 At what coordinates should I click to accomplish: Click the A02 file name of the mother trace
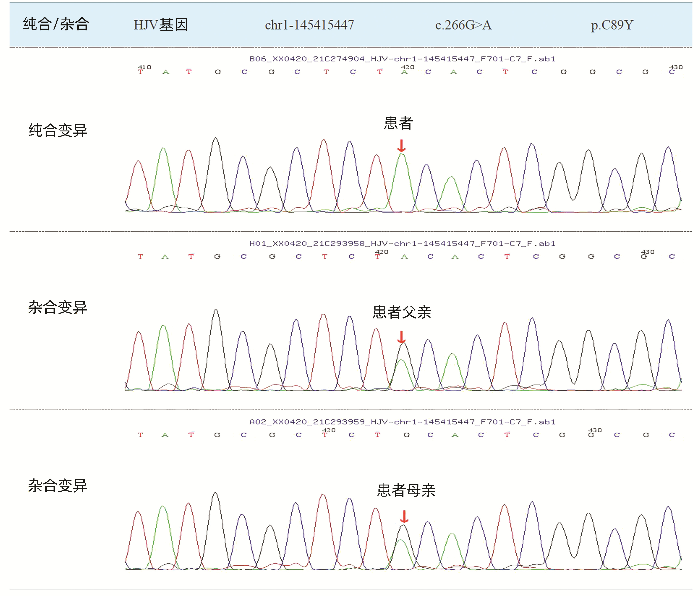point(402,422)
